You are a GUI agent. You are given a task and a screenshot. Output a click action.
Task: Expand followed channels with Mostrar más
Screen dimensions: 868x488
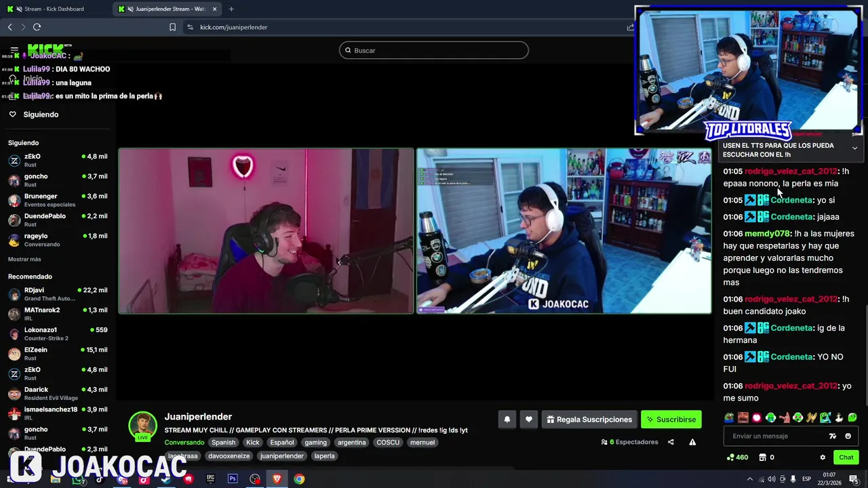(24, 260)
